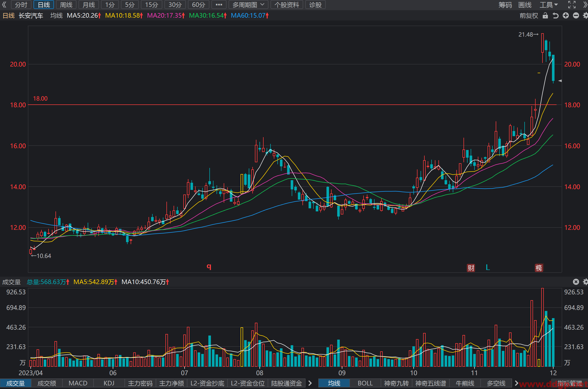Select 30分 thirty-minute period
The width and height of the screenshot is (588, 389).
click(x=175, y=5)
